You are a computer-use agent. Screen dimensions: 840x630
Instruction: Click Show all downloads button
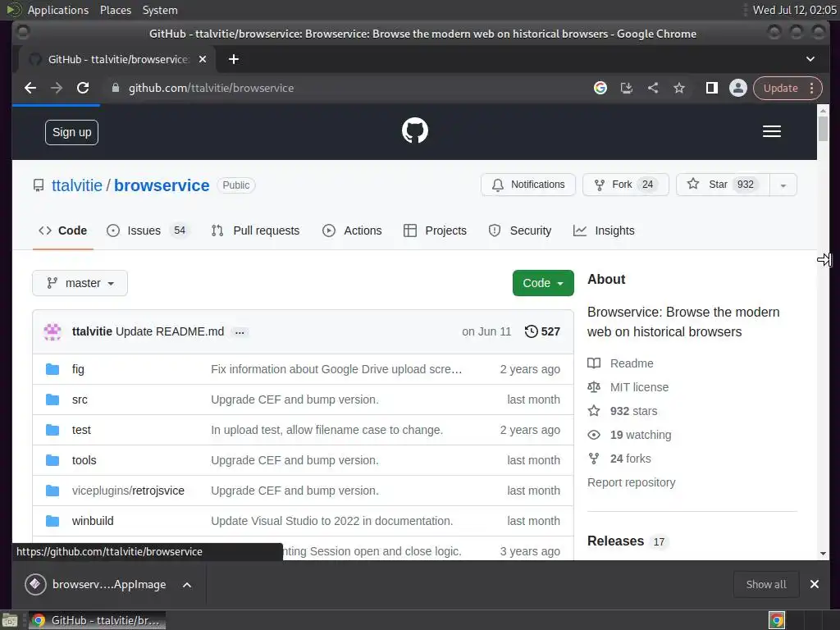coord(766,584)
